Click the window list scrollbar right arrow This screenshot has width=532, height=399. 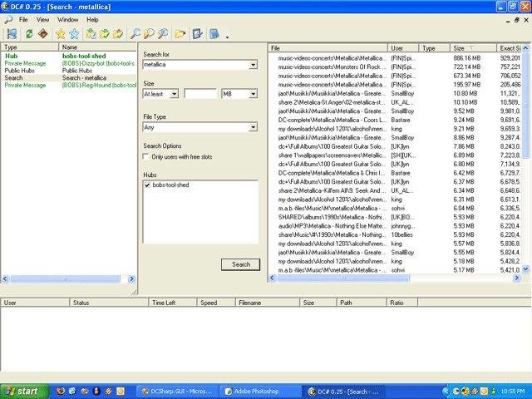(131, 279)
